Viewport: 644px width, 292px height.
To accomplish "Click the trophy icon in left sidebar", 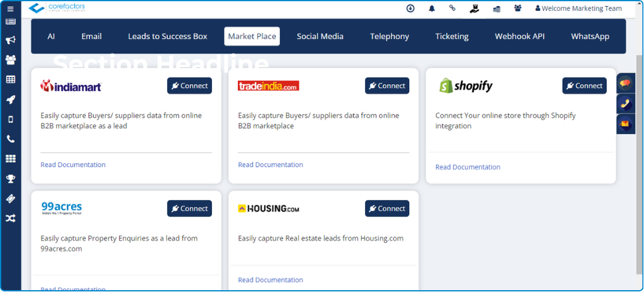I will (x=10, y=179).
